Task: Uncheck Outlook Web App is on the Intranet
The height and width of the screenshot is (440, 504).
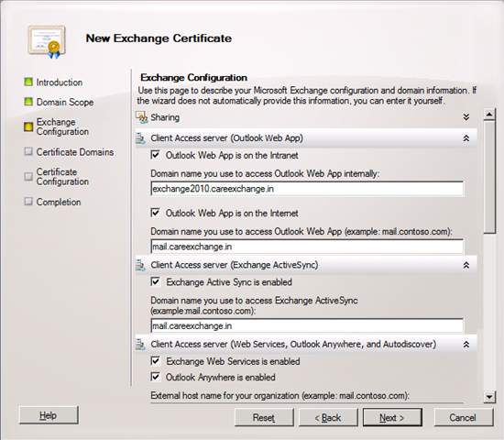Action: click(156, 155)
